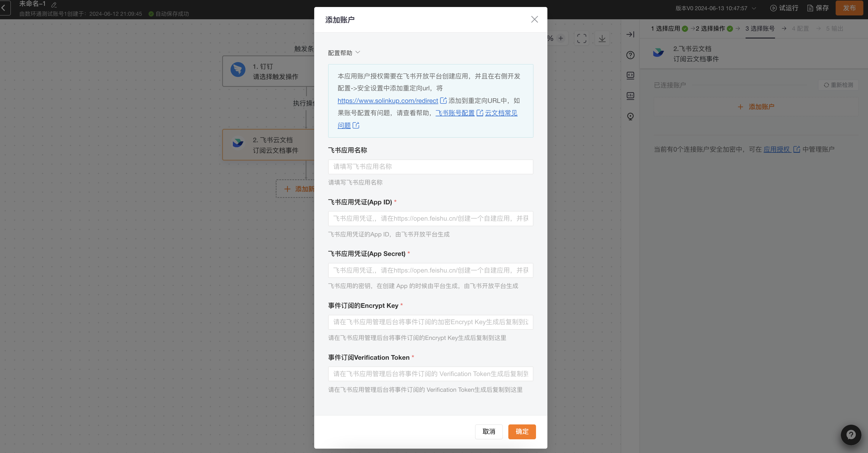Open the help question-mark sidebar icon

click(630, 55)
